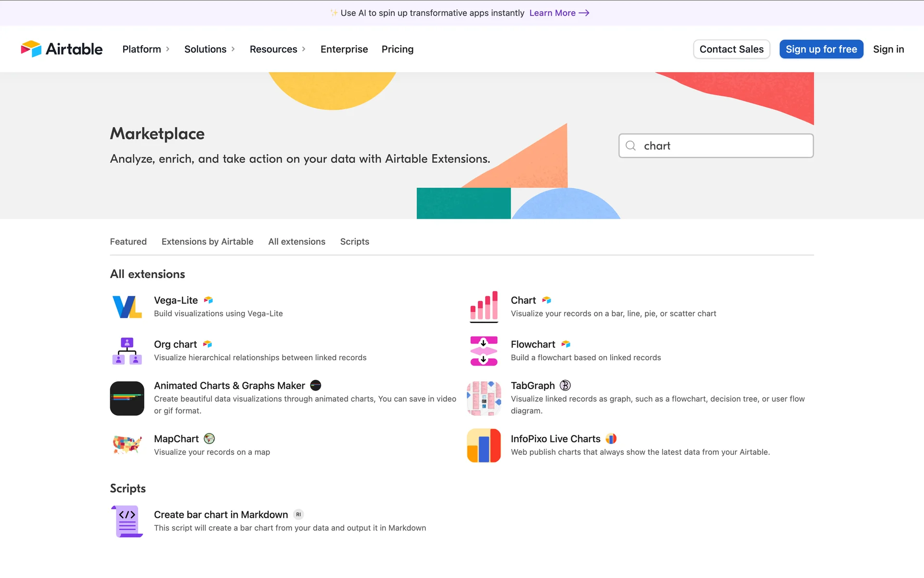The image size is (924, 578).
Task: Click the bar chart Markdown script icon
Action: (127, 521)
